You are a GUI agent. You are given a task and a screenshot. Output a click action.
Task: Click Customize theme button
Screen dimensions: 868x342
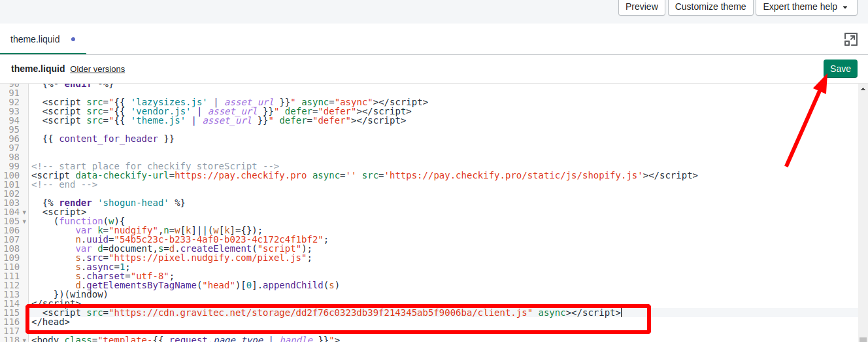pos(710,7)
